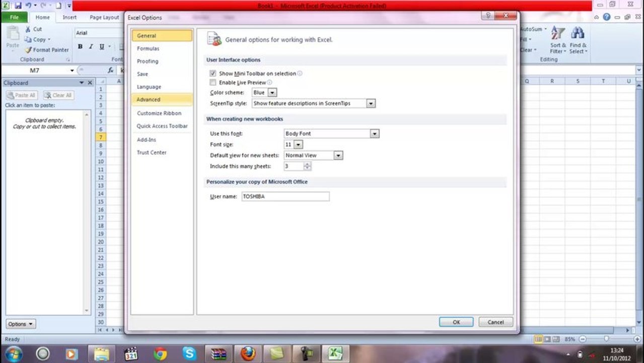Click the Excel Options dialog help button
Image resolution: width=644 pixels, height=363 pixels.
click(x=487, y=16)
